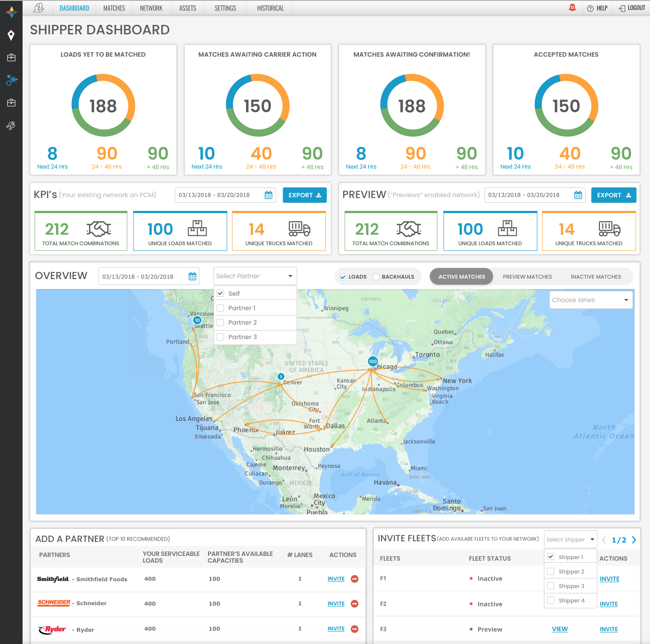Export the Preview network data

pyautogui.click(x=613, y=195)
